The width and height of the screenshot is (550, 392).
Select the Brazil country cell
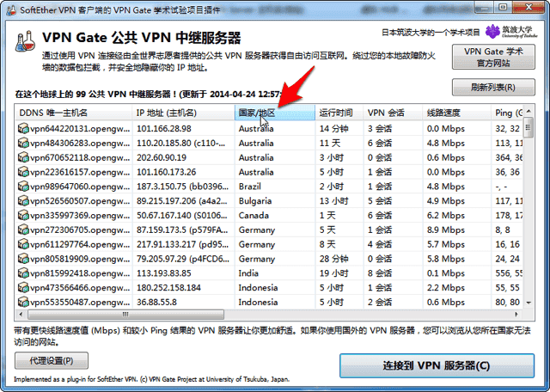click(250, 187)
